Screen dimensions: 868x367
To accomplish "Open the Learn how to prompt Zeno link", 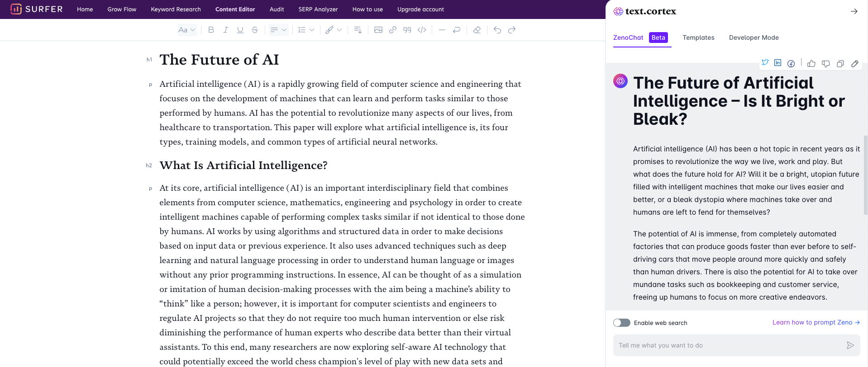I will 816,322.
